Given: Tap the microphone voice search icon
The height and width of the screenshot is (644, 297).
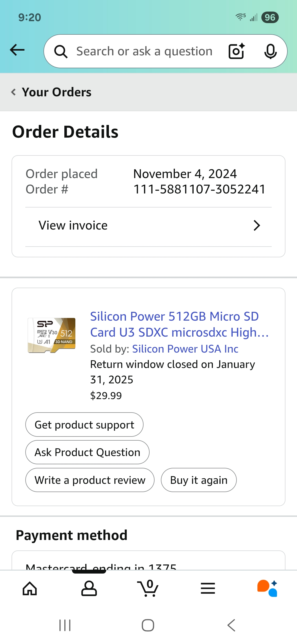Looking at the screenshot, I should coord(270,51).
